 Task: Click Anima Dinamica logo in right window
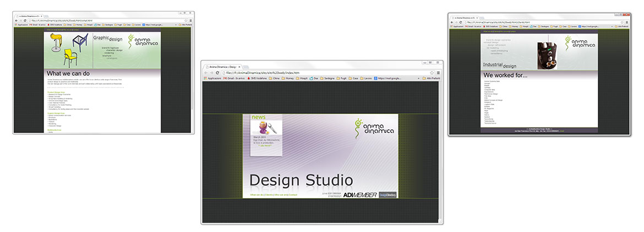click(580, 43)
